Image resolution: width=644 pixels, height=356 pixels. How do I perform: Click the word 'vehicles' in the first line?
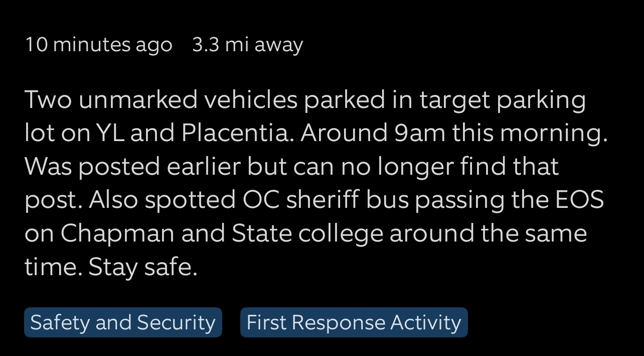click(x=251, y=100)
